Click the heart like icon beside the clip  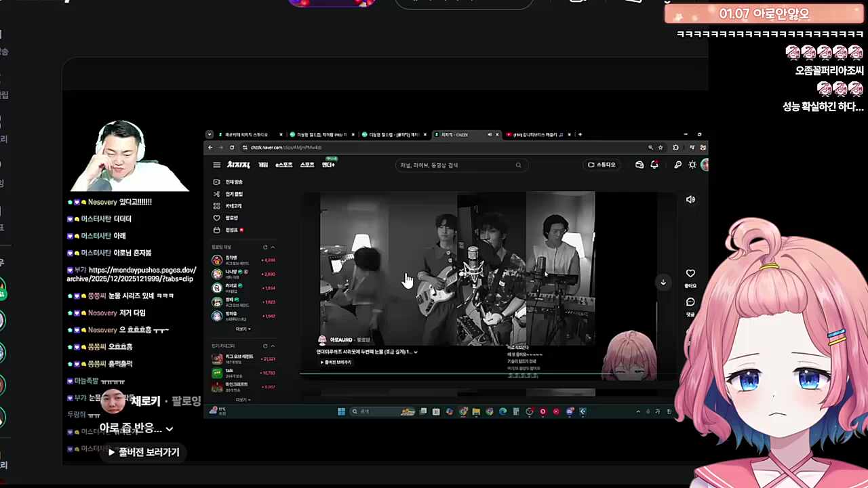coord(690,273)
